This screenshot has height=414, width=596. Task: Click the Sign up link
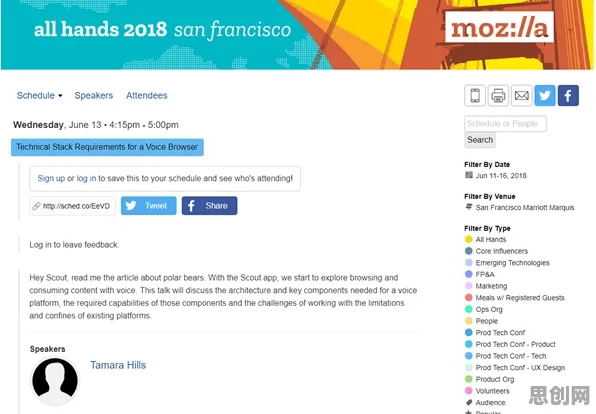(51, 178)
